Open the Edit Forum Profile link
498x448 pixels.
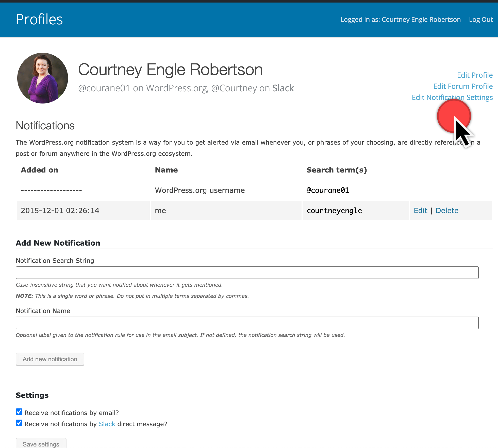pos(463,86)
